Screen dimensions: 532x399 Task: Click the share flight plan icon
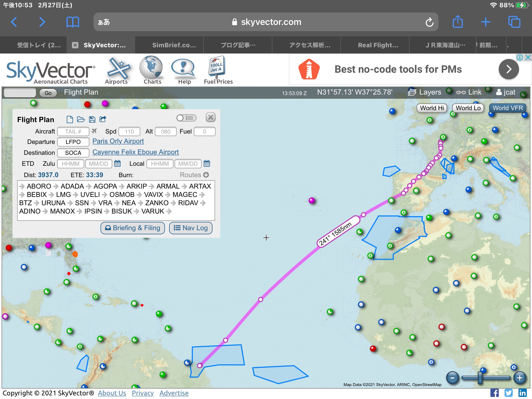pos(103,119)
